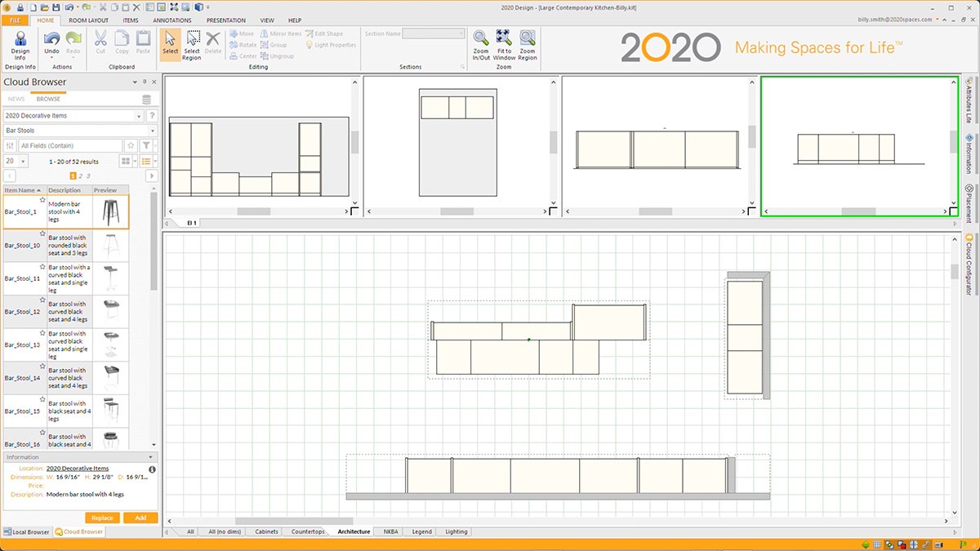Click the Add button
The image size is (980, 551).
140,518
